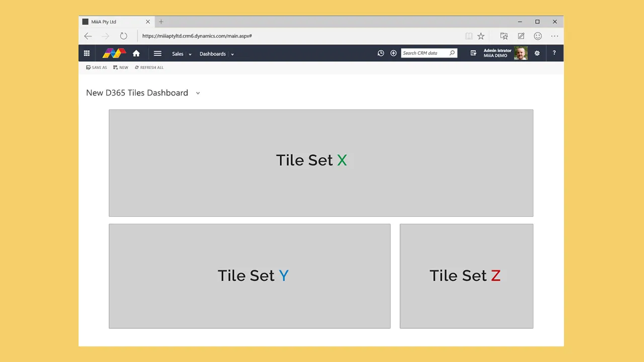The width and height of the screenshot is (644, 362).
Task: Select the Dashboards navigation item
Action: tap(213, 54)
